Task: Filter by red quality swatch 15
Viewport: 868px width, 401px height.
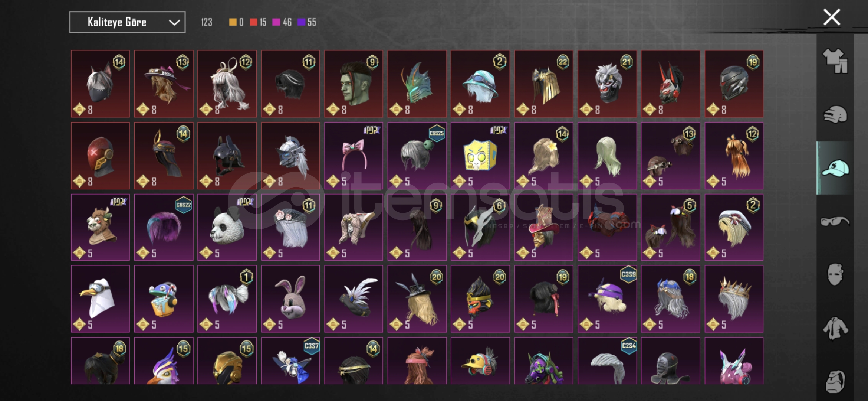Action: click(258, 22)
